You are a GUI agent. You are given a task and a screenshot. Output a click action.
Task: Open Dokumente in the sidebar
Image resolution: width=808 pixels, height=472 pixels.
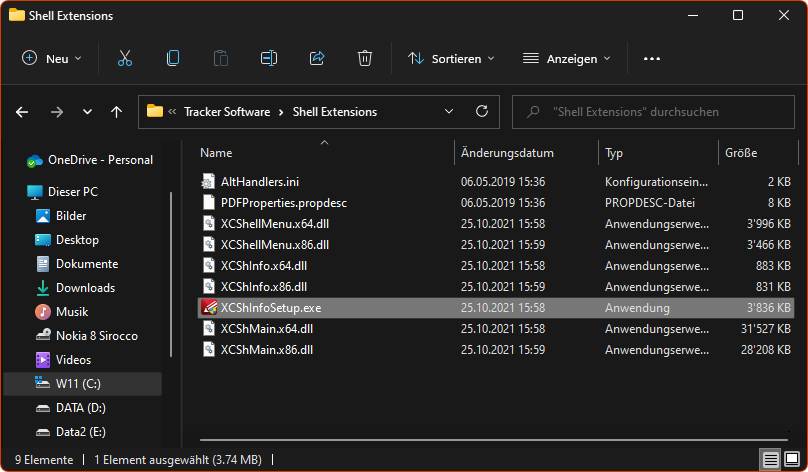[77, 264]
